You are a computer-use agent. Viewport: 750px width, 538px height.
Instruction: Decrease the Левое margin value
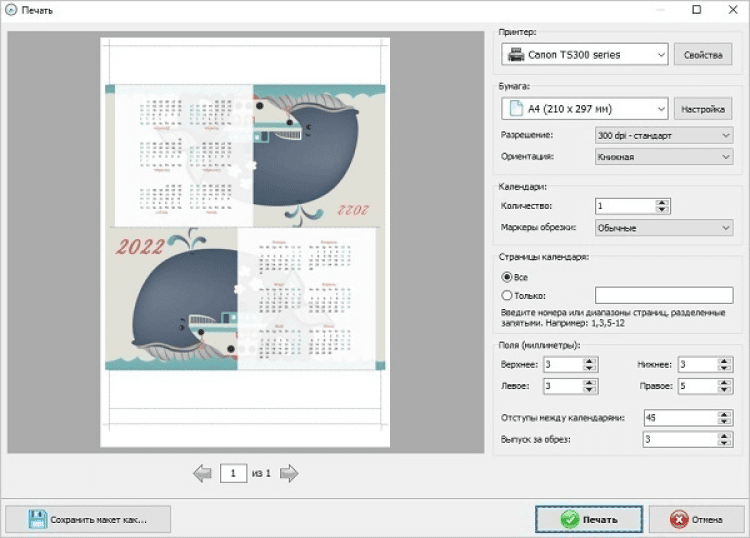(589, 389)
